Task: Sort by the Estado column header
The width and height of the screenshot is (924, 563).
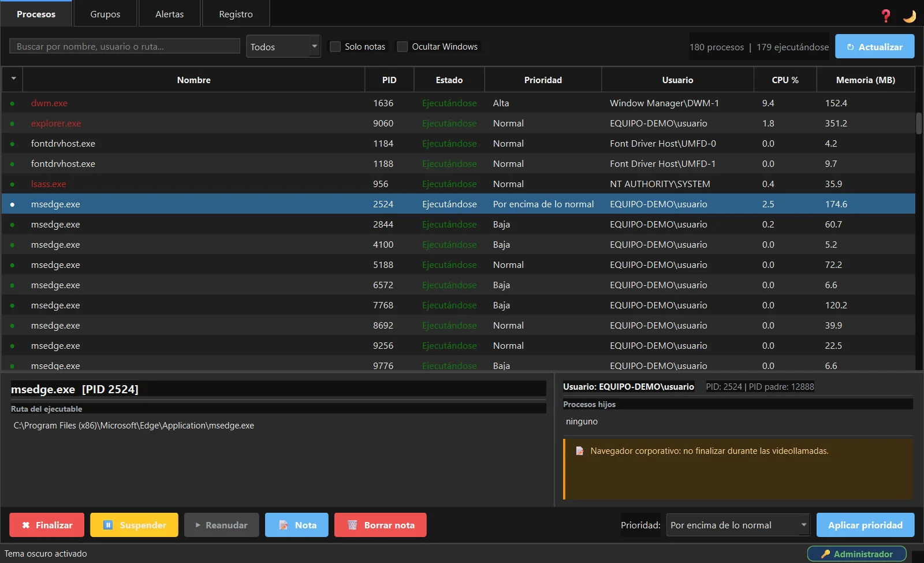Action: 449,80
